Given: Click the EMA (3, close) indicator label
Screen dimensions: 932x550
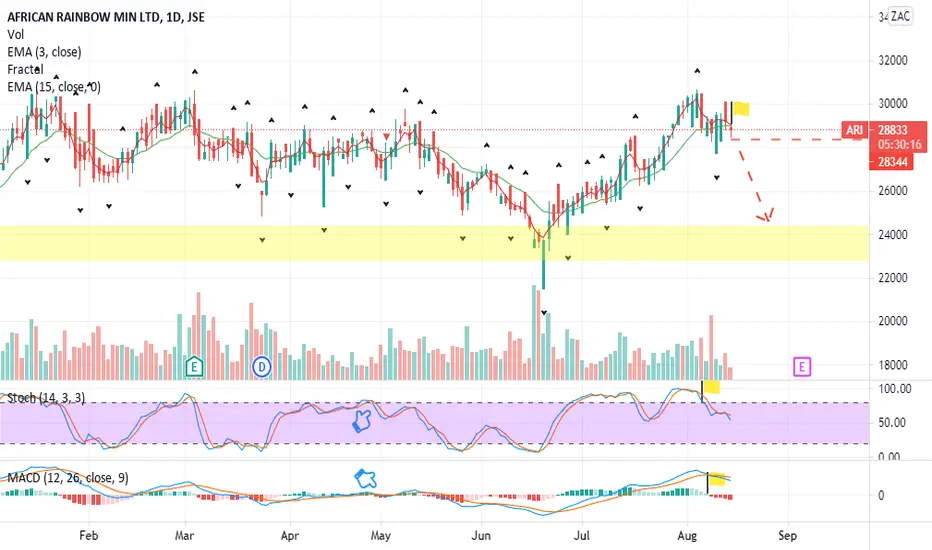Looking at the screenshot, I should (x=45, y=52).
